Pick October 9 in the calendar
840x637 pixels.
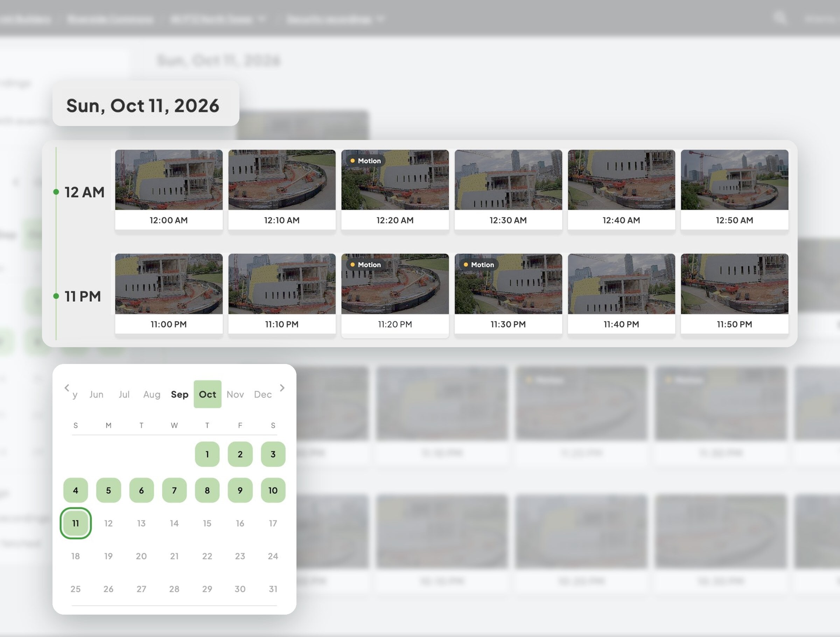tap(240, 490)
